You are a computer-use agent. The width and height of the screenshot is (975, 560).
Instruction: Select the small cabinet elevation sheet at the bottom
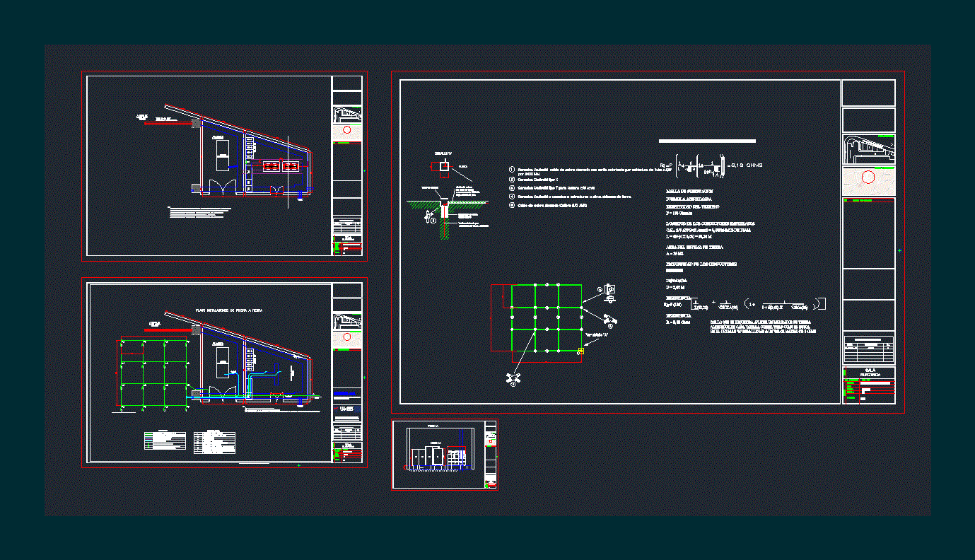click(x=445, y=454)
